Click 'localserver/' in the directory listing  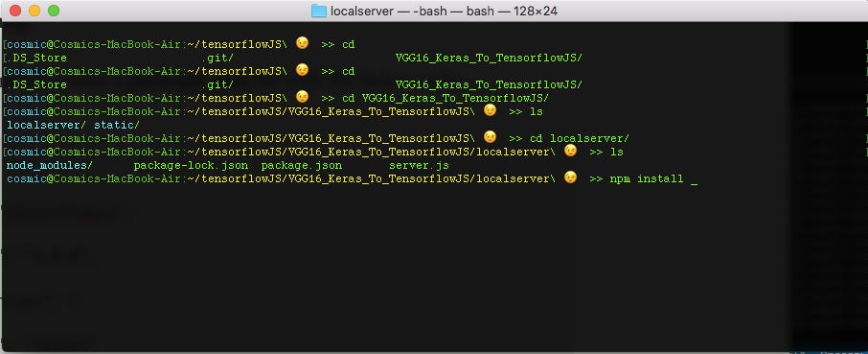pos(47,126)
